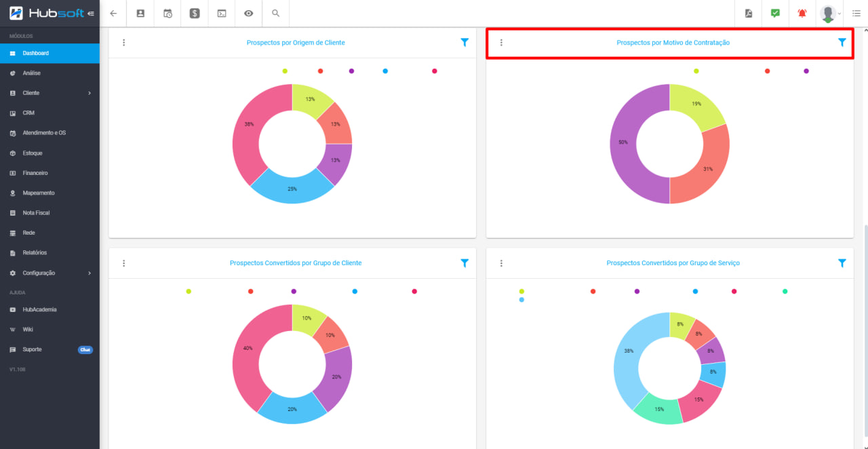Click the back arrow in top toolbar

[113, 13]
